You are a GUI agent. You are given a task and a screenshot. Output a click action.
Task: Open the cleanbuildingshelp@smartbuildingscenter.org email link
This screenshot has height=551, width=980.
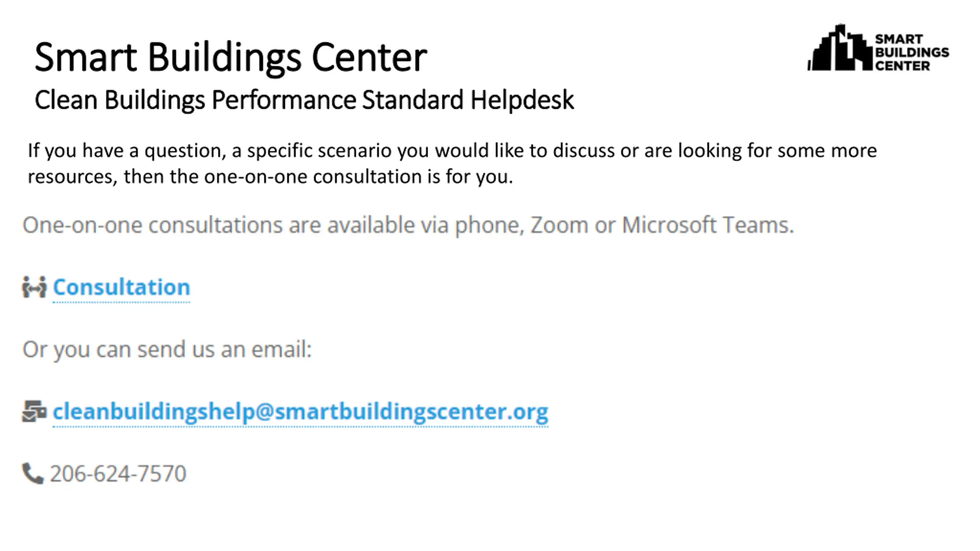point(301,411)
